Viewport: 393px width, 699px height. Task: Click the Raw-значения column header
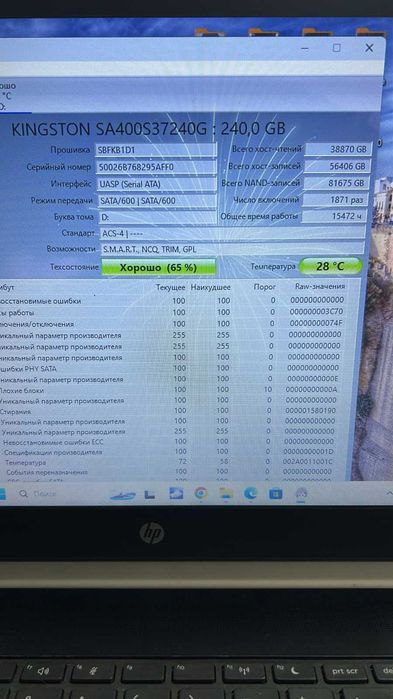pyautogui.click(x=320, y=287)
